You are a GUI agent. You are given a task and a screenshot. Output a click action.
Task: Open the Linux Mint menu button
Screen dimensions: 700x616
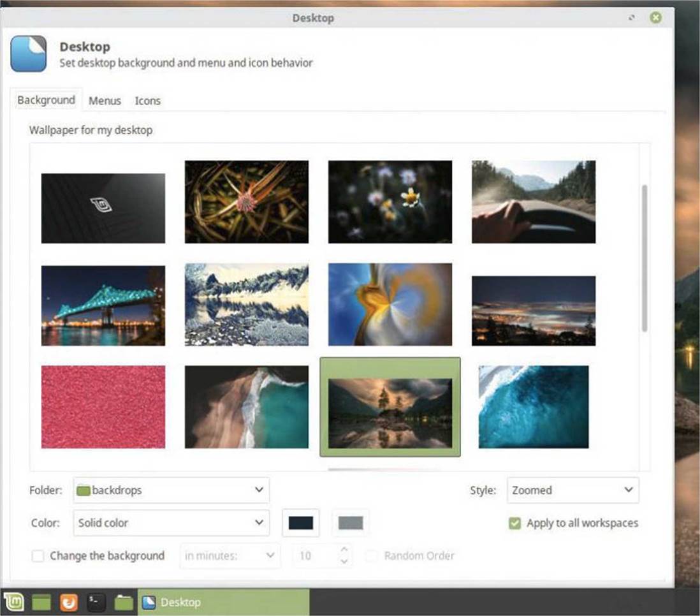click(13, 602)
